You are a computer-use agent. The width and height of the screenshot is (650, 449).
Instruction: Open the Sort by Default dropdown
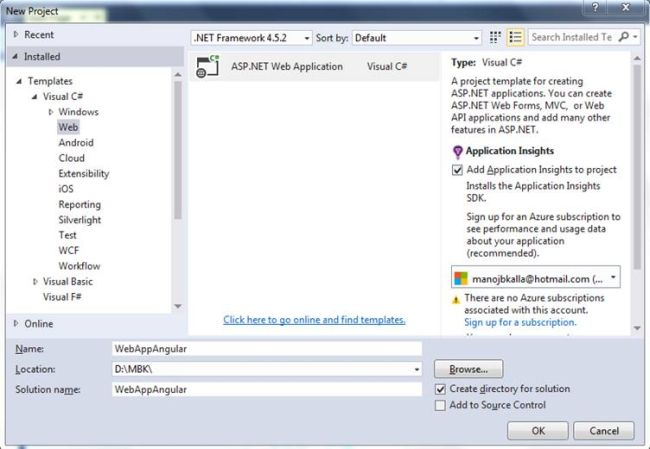417,38
